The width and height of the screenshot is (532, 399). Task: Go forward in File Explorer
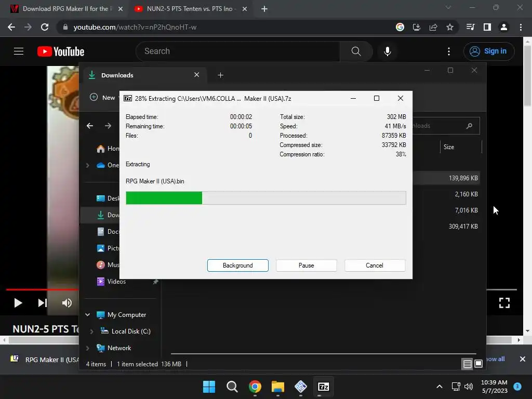pos(108,126)
